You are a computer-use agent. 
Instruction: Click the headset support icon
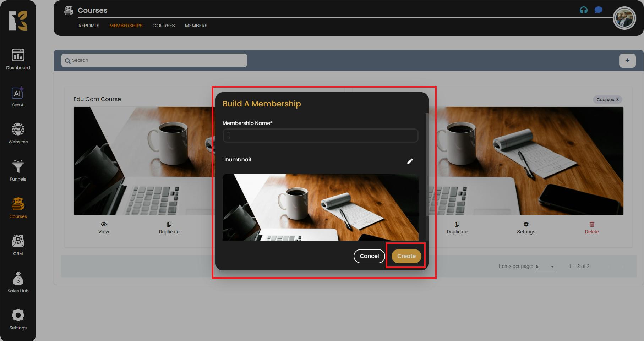coord(583,10)
